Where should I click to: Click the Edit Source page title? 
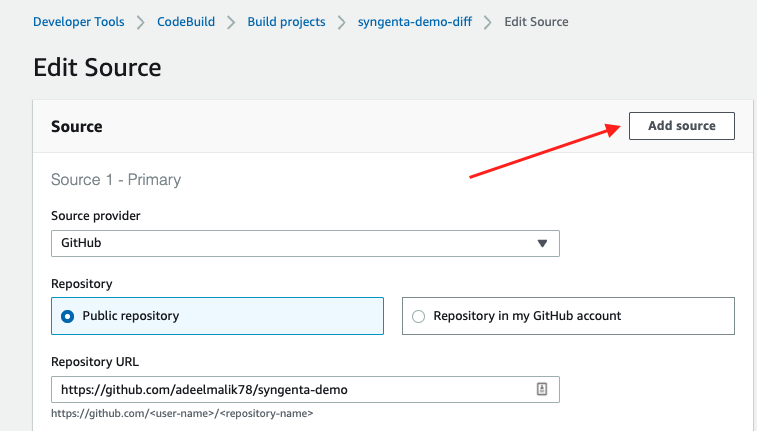click(97, 67)
